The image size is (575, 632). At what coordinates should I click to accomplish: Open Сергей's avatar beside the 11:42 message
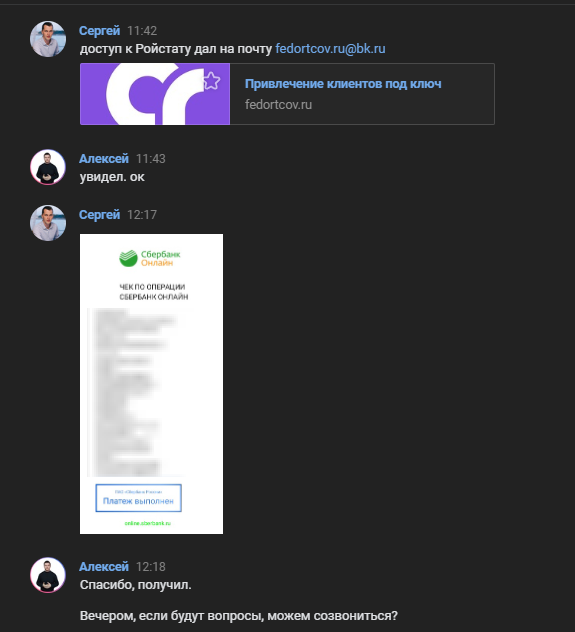click(48, 39)
